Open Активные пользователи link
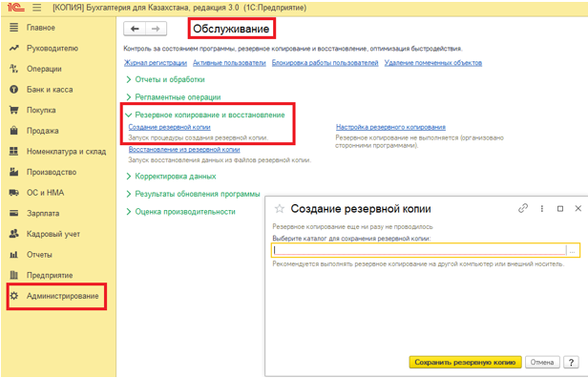This screenshot has width=588, height=378. click(229, 63)
